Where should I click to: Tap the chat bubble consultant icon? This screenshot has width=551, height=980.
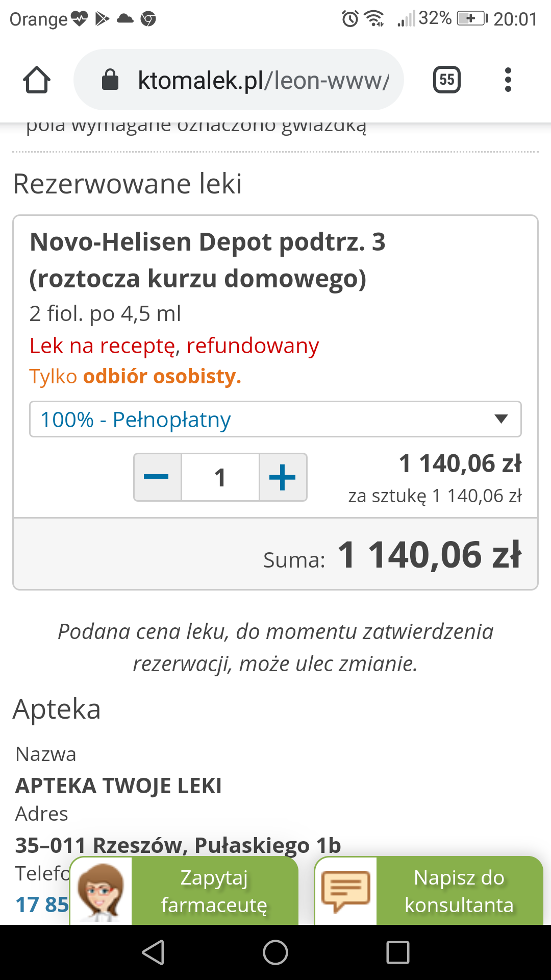[x=346, y=891]
